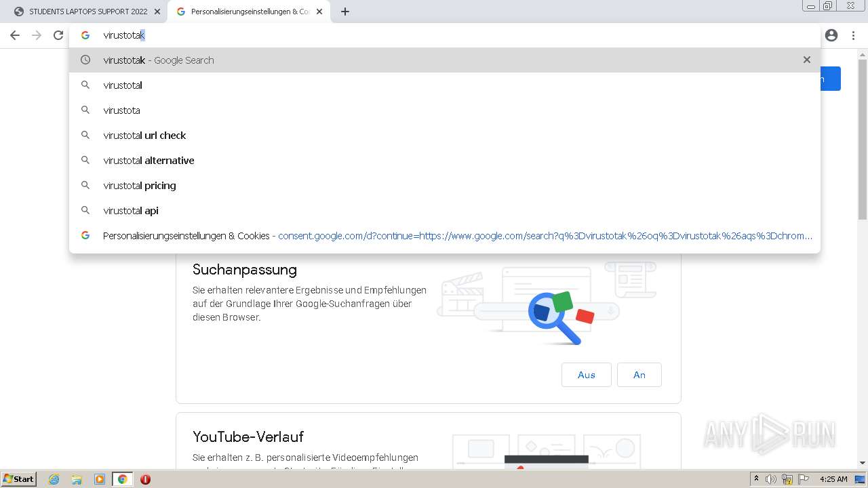Click the forward navigation arrow

pyautogui.click(x=37, y=35)
